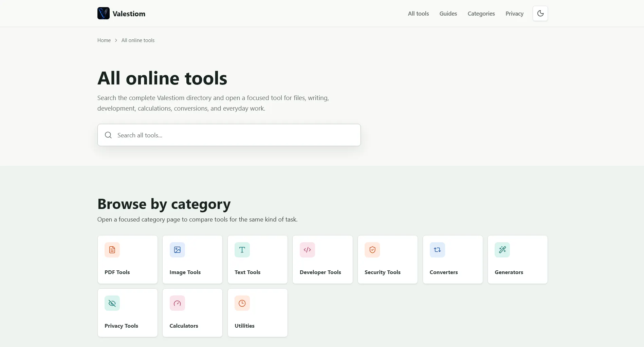Image resolution: width=644 pixels, height=347 pixels.
Task: Open the Security Tools category label
Action: pos(382,272)
